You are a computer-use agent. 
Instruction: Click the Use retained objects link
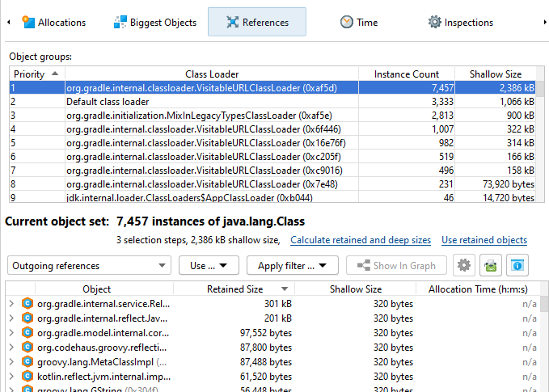484,240
